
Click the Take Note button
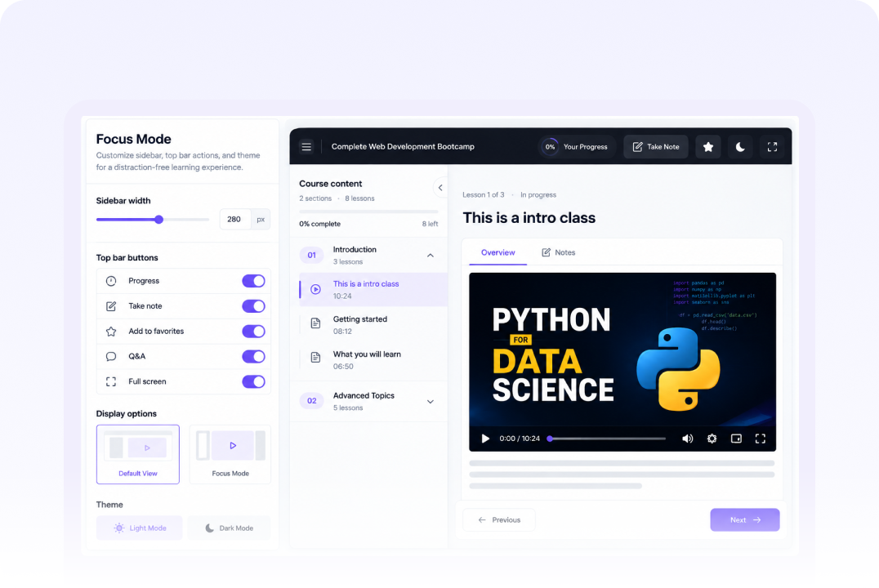(x=656, y=147)
